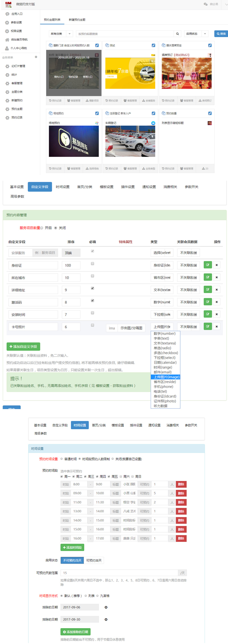Delete the 激活码 custom field row
This screenshot has height=644, width=228.
pyautogui.click(x=217, y=302)
